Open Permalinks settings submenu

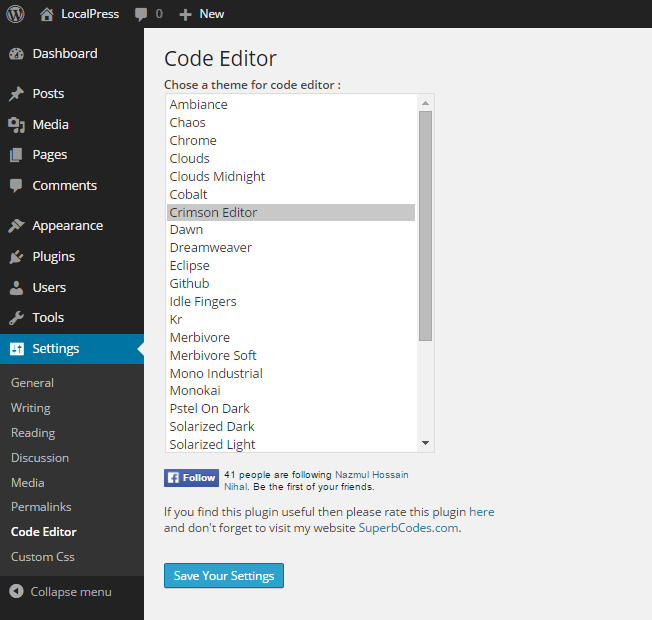(x=41, y=507)
